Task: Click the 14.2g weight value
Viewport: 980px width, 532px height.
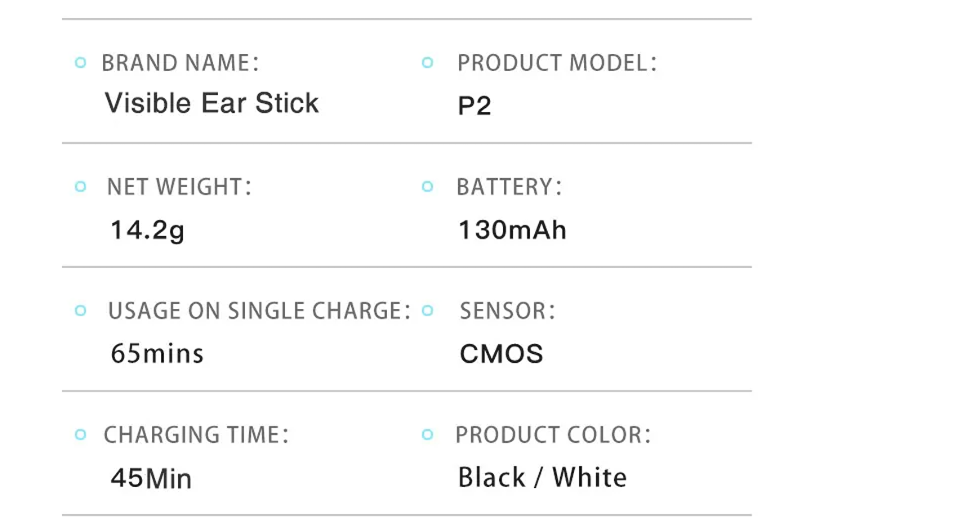Action: 148,230
